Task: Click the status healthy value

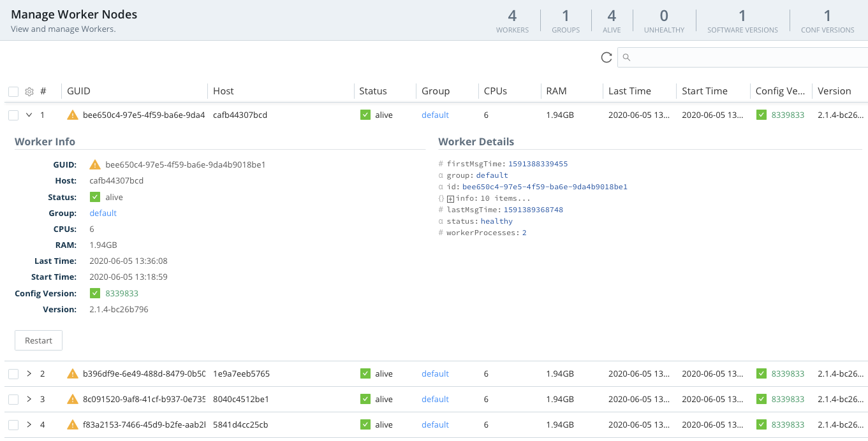Action: pos(497,221)
